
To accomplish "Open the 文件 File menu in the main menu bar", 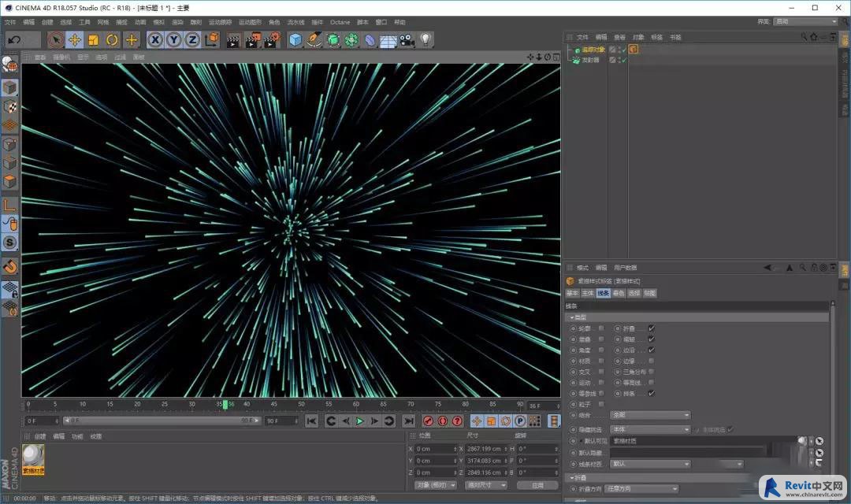I will [10, 22].
